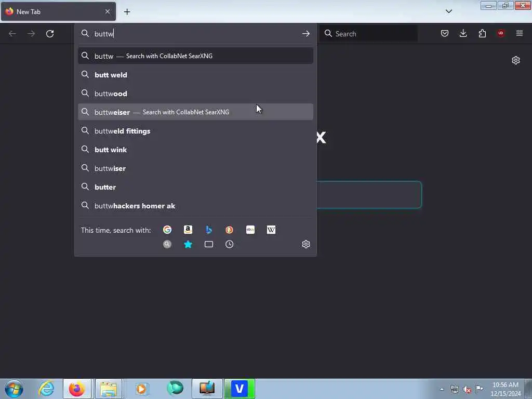
Task: Select the New Tab tab
Action: tap(58, 11)
